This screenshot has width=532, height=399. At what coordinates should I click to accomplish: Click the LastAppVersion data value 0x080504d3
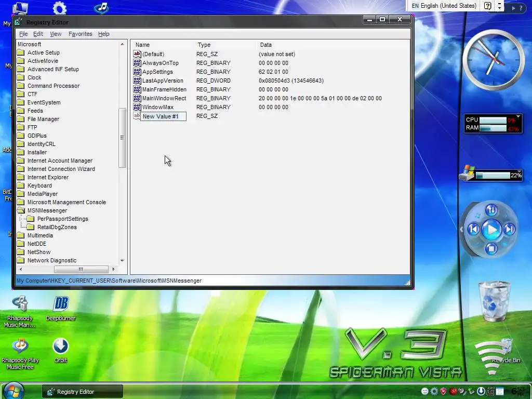click(x=291, y=81)
